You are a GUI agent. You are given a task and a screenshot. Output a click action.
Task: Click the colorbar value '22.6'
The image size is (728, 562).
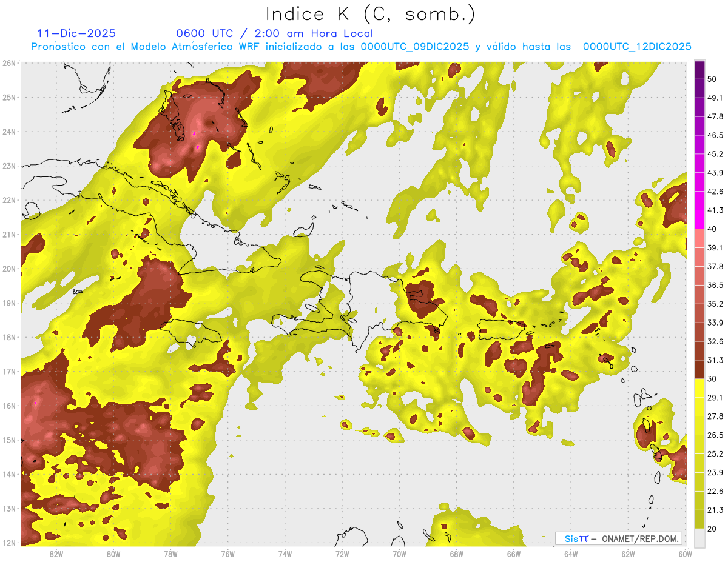point(715,492)
